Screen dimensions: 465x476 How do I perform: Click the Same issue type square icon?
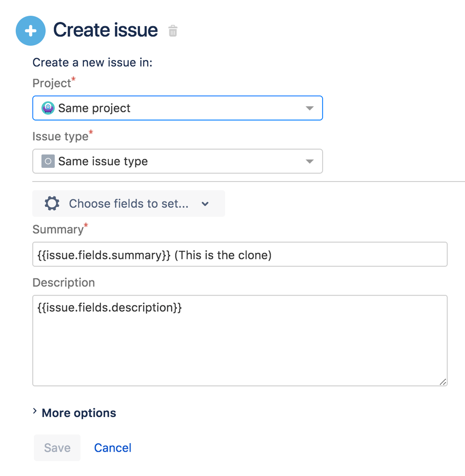48,162
